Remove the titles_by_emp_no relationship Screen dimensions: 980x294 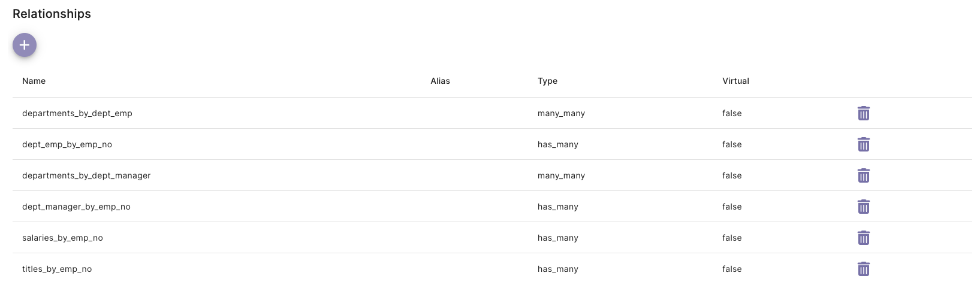863,269
